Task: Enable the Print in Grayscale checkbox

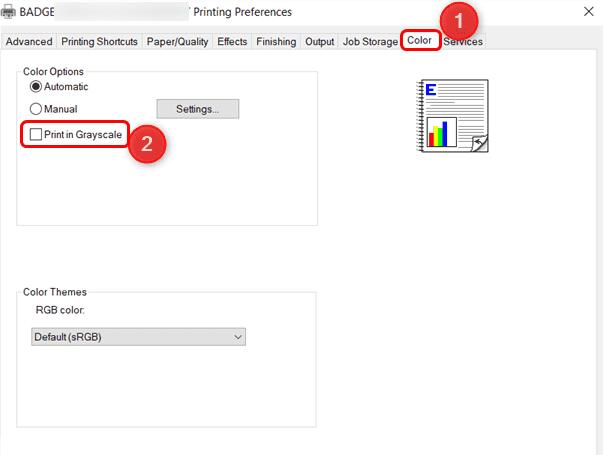Action: click(37, 134)
